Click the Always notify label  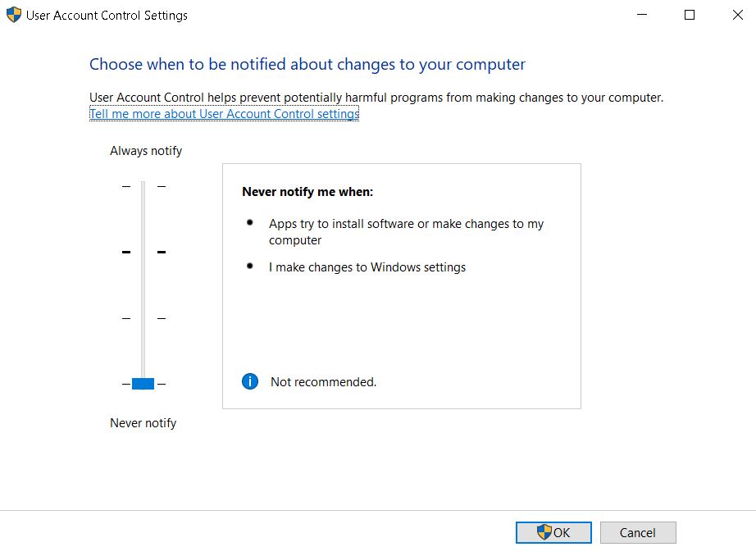pyautogui.click(x=146, y=151)
